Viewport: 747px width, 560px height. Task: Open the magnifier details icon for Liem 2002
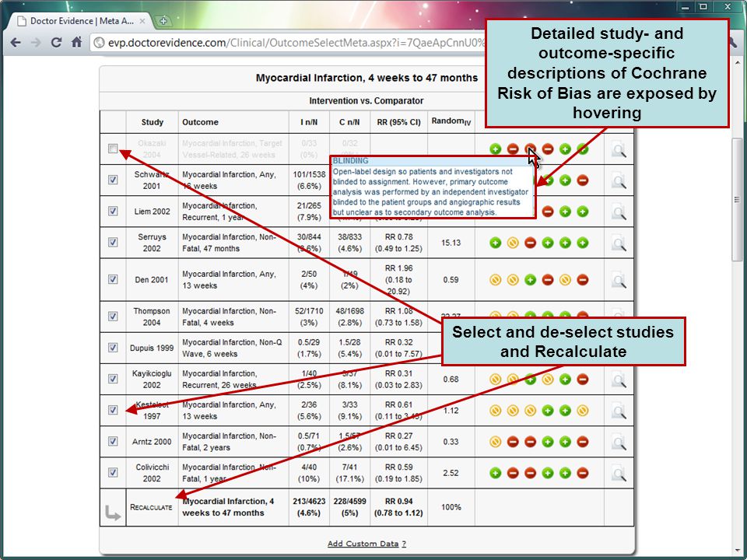click(619, 212)
